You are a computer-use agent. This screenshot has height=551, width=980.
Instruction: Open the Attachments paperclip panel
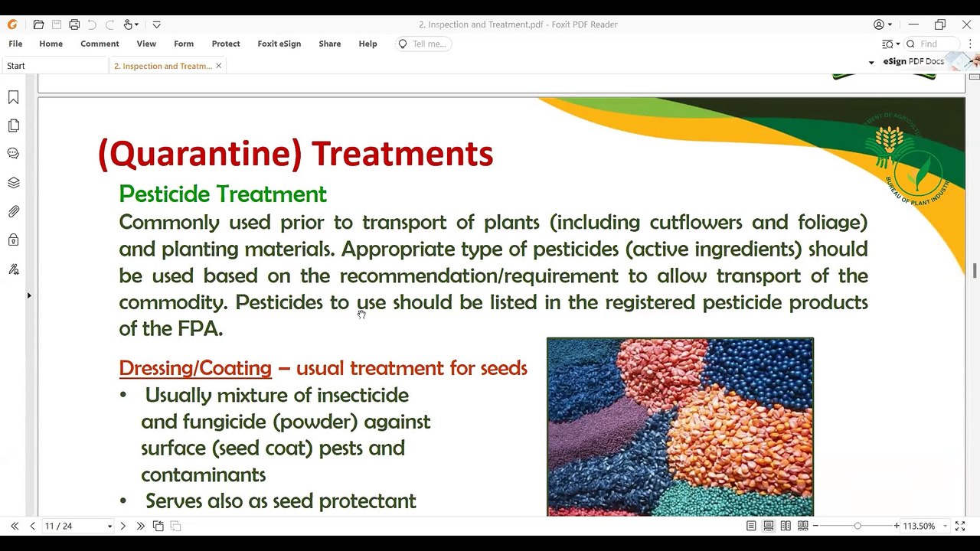pyautogui.click(x=13, y=211)
